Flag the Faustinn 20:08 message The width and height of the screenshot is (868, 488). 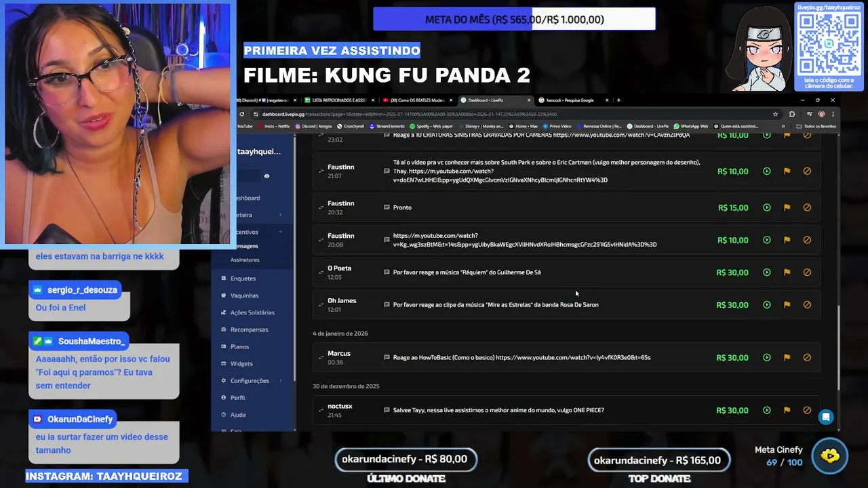[x=787, y=240]
